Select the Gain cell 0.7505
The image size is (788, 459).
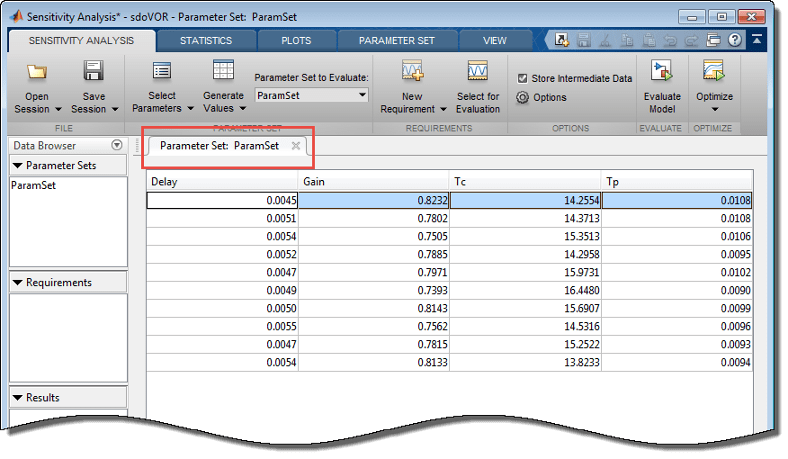point(373,237)
